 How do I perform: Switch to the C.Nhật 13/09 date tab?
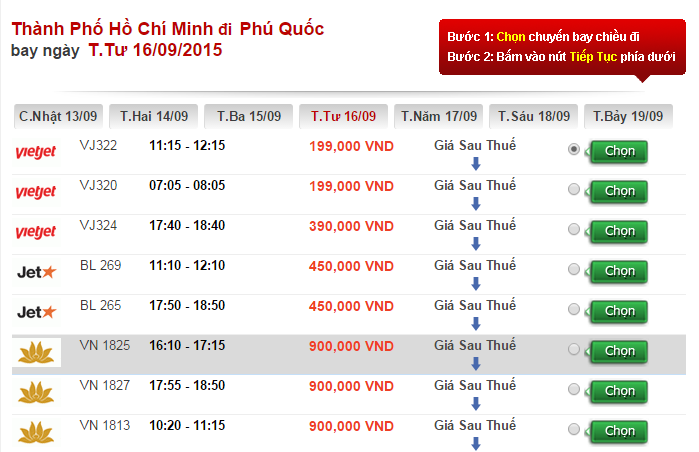[x=57, y=117]
